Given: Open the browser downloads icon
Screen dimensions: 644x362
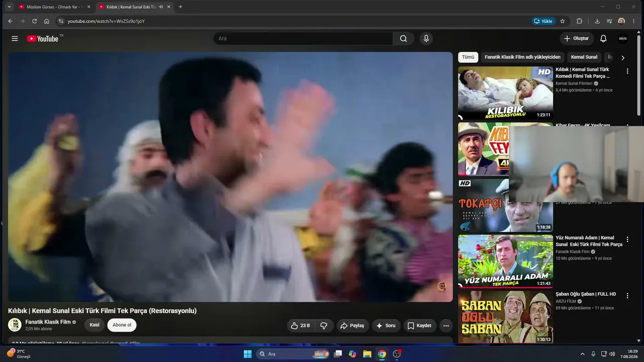Looking at the screenshot, I should 597,21.
